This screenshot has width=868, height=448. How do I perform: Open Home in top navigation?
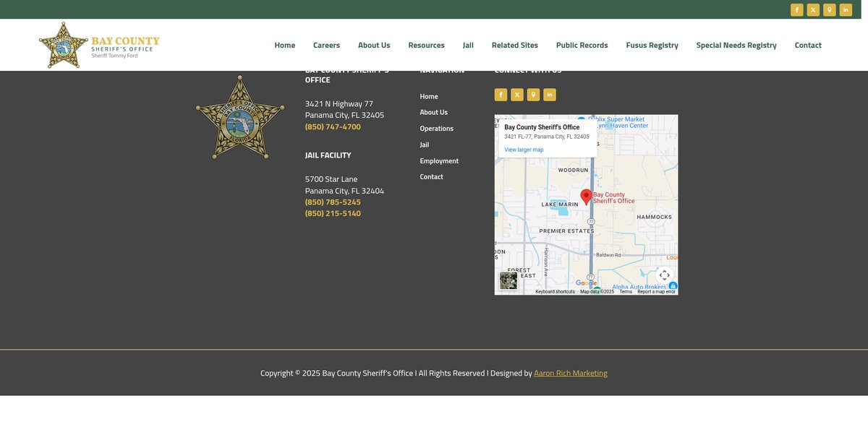[285, 45]
